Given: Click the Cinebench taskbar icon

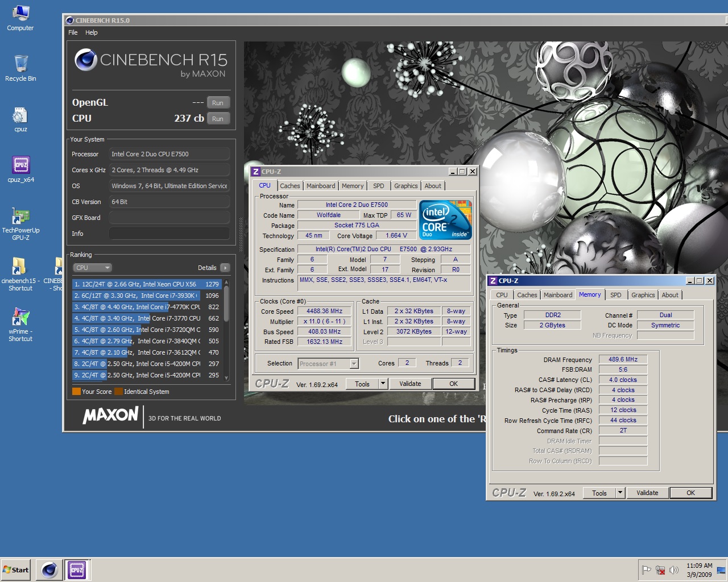Looking at the screenshot, I should click(49, 569).
